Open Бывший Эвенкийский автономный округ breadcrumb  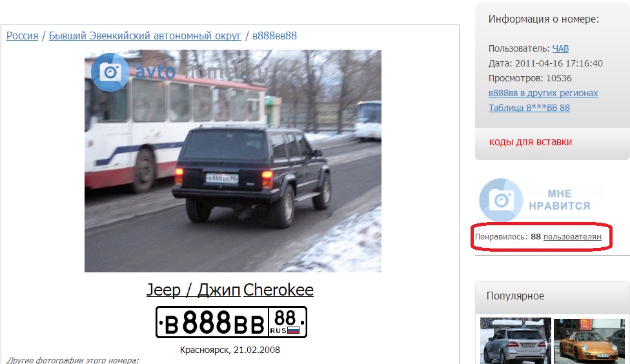(x=145, y=35)
